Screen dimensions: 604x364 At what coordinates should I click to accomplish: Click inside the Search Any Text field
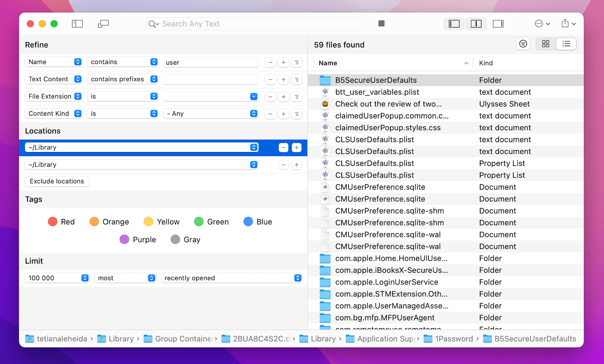click(x=256, y=23)
